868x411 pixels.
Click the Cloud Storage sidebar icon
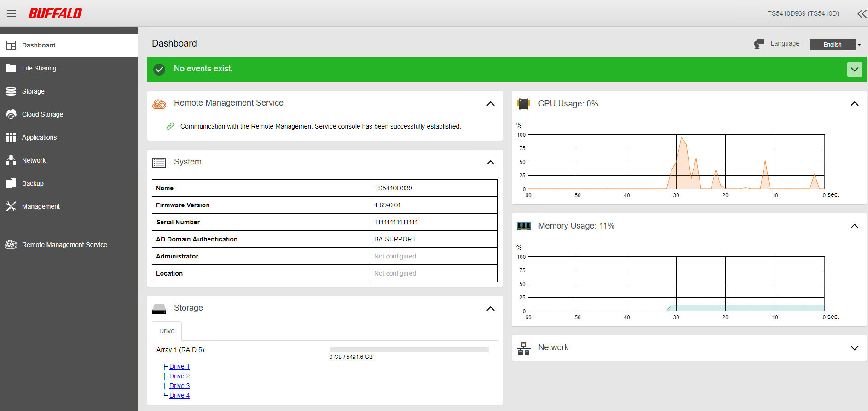(x=11, y=114)
